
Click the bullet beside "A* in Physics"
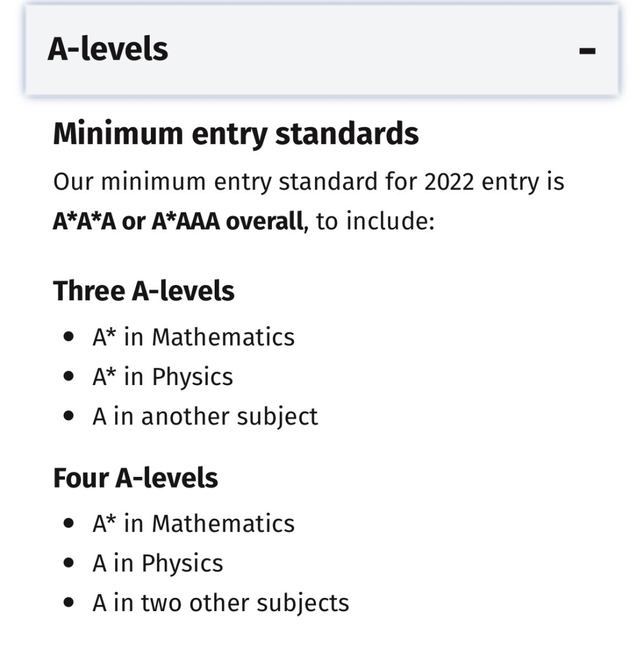click(x=70, y=377)
